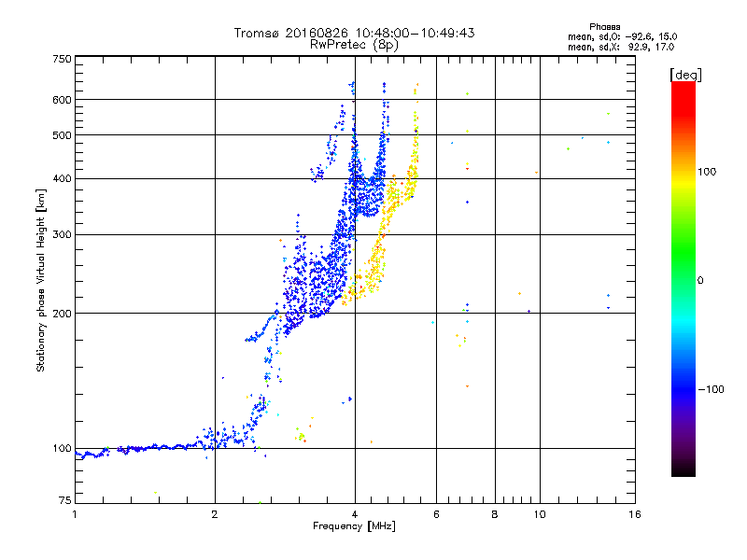Click the 'Stationary phase Virtual Height [km]' axis title

pyautogui.click(x=41, y=280)
